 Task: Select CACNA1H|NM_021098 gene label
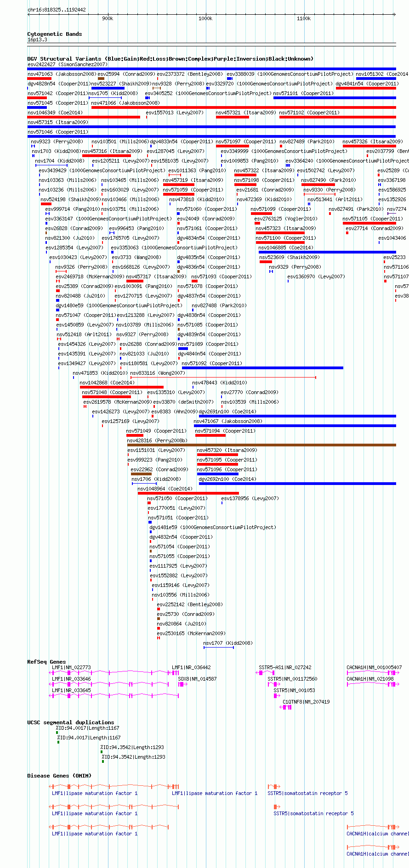370,679
